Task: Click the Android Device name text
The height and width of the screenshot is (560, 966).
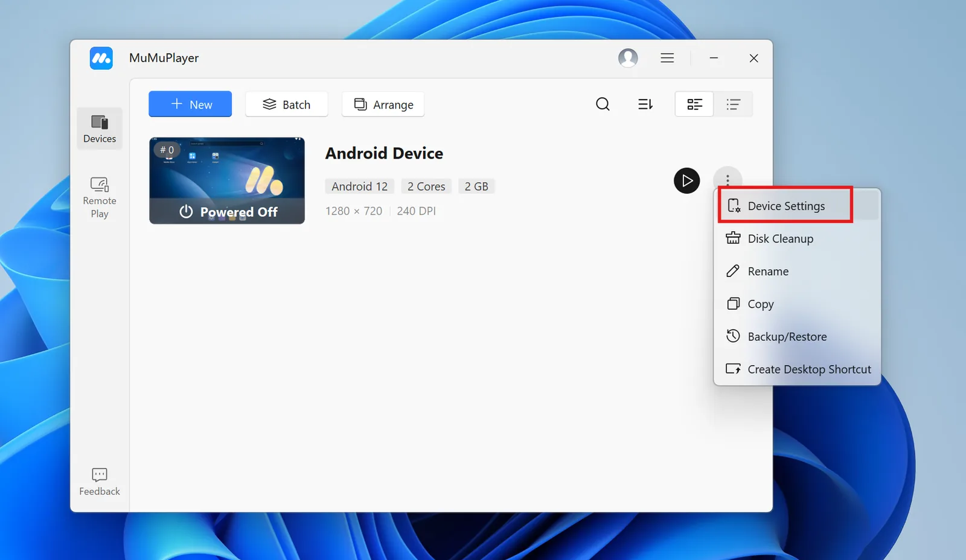Action: point(384,153)
